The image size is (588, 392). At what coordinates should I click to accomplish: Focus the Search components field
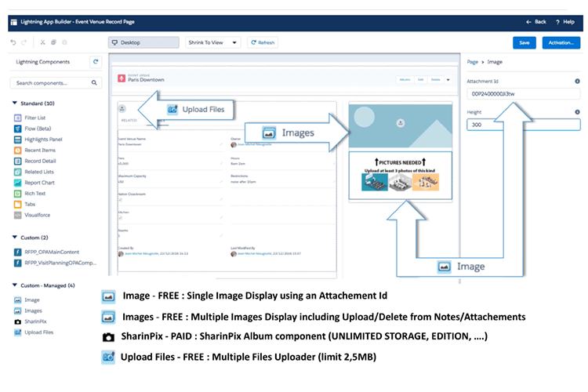(56, 83)
